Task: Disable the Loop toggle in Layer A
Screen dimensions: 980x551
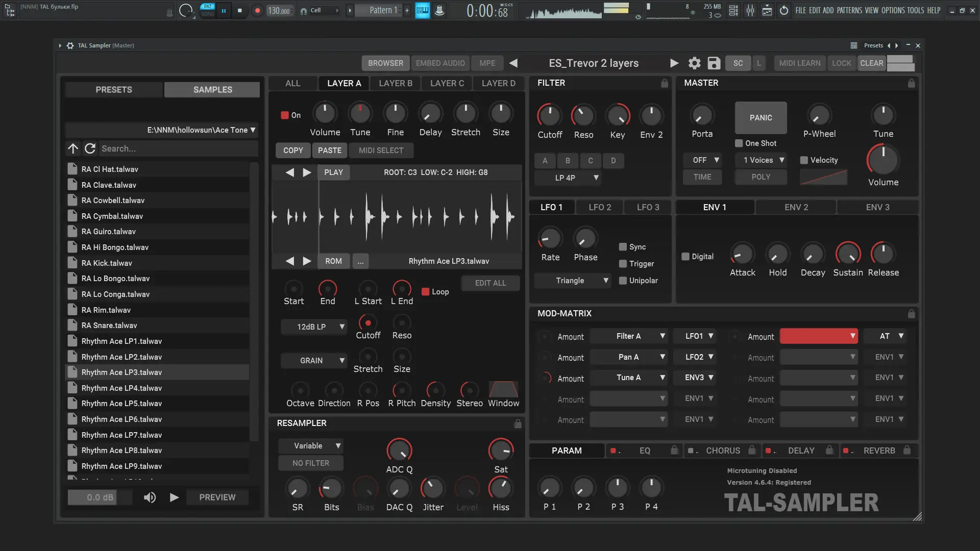Action: [x=425, y=292]
